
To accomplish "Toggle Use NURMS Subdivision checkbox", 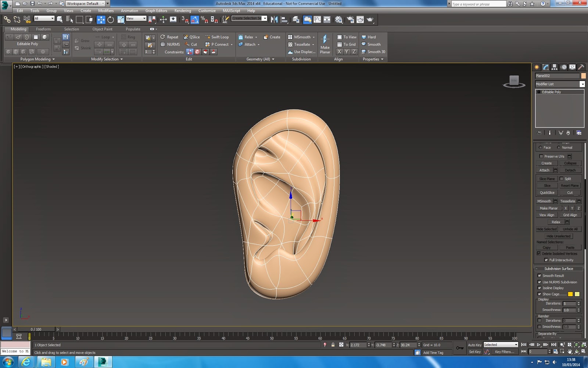I will click(539, 282).
